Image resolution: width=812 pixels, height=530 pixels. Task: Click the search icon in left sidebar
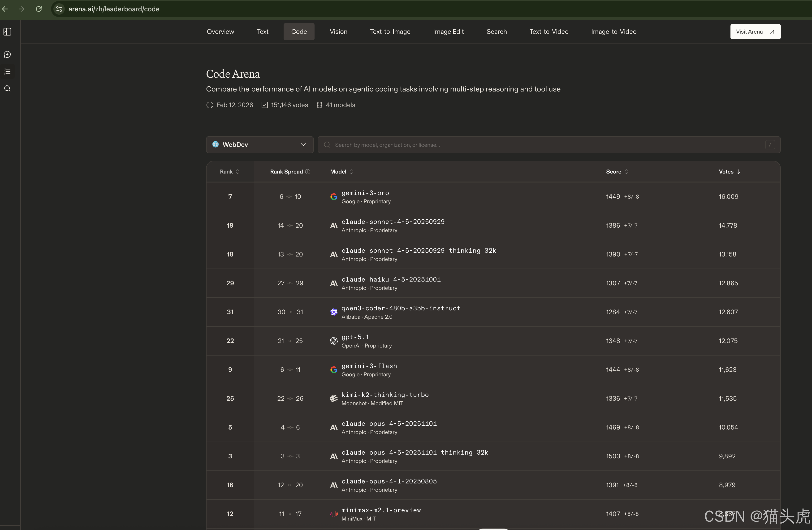(8, 89)
